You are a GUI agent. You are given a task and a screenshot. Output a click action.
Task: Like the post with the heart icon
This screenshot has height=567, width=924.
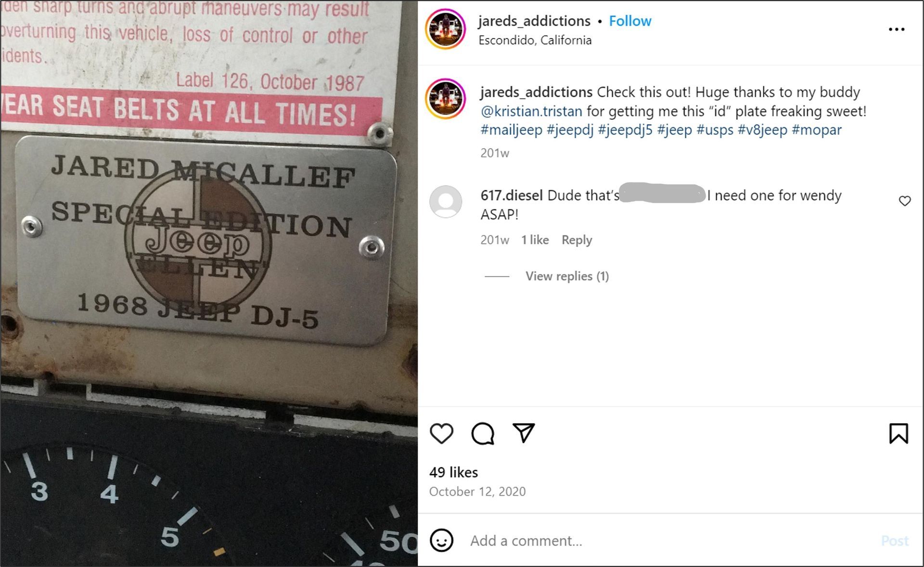(441, 433)
